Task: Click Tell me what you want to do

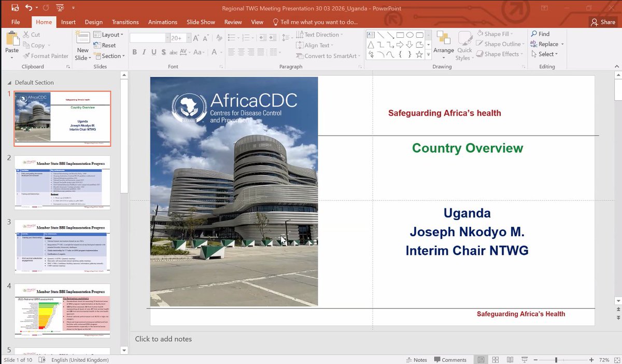Action: [x=315, y=22]
